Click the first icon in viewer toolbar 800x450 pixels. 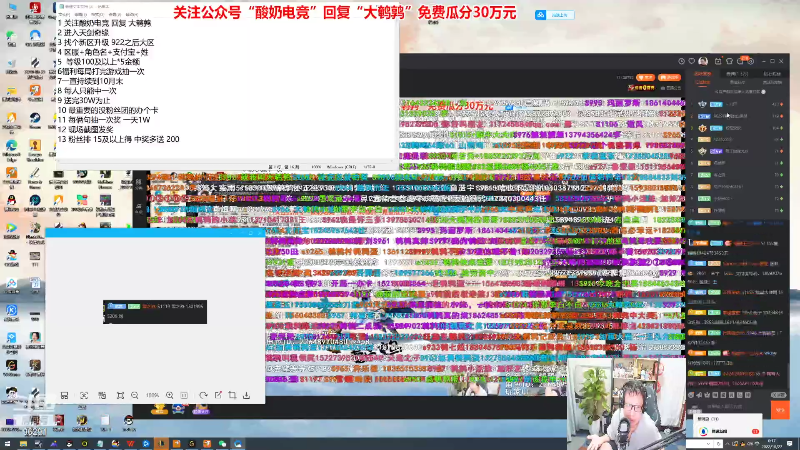(64, 395)
